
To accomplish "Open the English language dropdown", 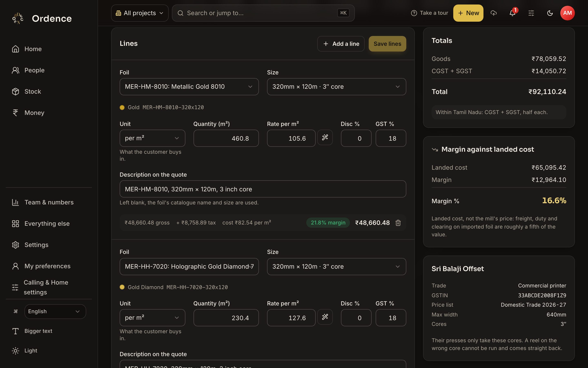I will [55, 311].
